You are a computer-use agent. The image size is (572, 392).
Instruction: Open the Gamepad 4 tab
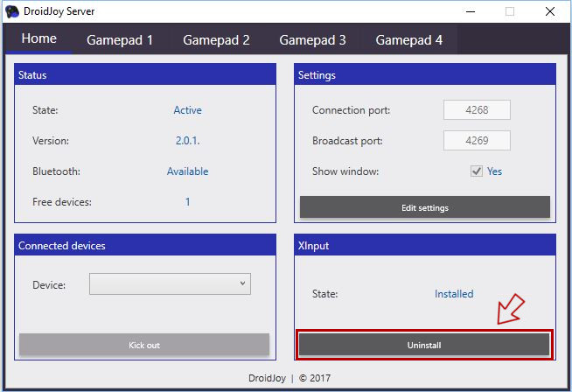(x=409, y=39)
